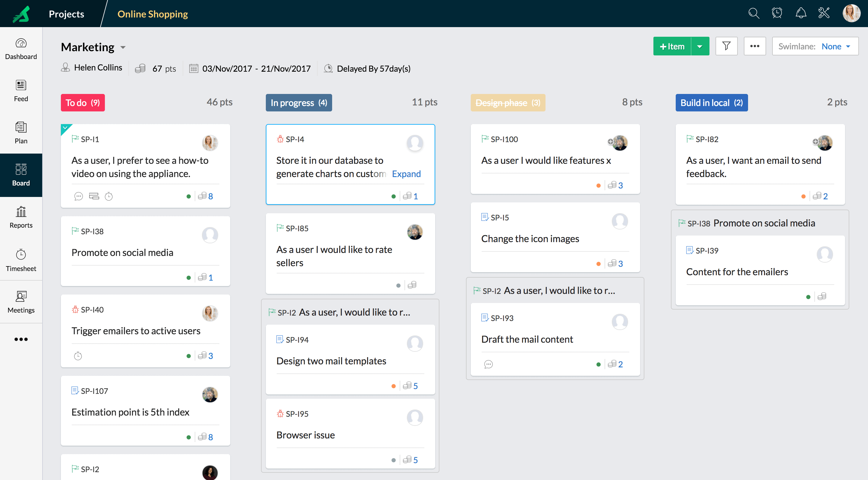Image resolution: width=868 pixels, height=480 pixels.
Task: Add assignee plus on SP-I100 avatar
Action: (x=610, y=142)
